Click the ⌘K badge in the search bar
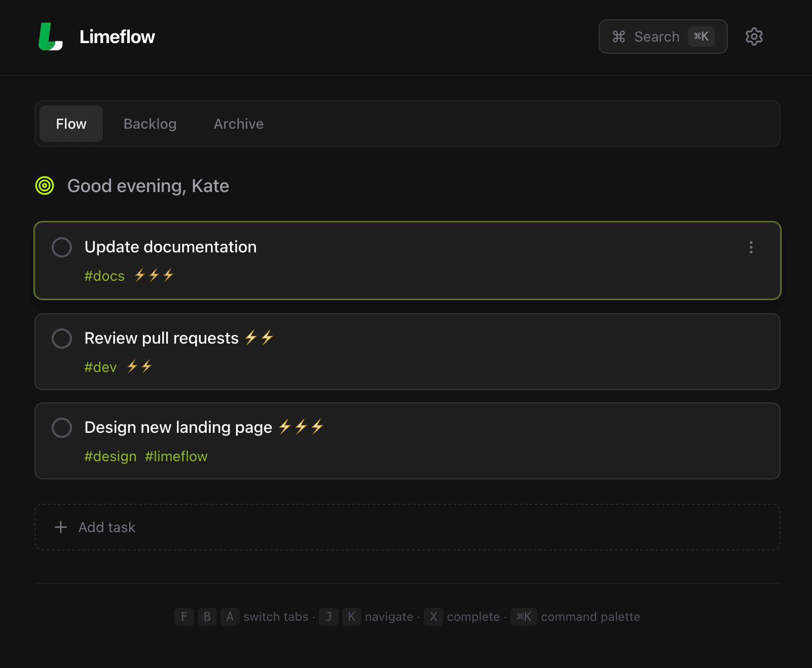 click(702, 36)
